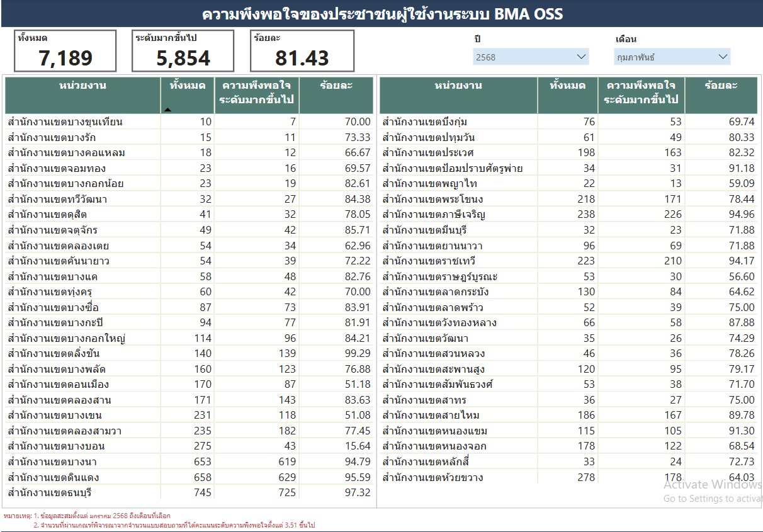
Task: Select the สำนักงานเขตบางเขน row name
Action: pyautogui.click(x=55, y=415)
